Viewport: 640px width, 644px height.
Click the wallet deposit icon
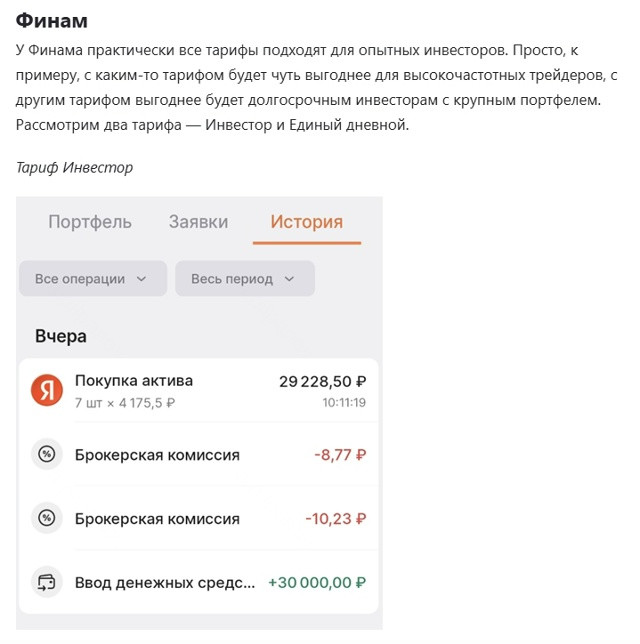click(47, 582)
